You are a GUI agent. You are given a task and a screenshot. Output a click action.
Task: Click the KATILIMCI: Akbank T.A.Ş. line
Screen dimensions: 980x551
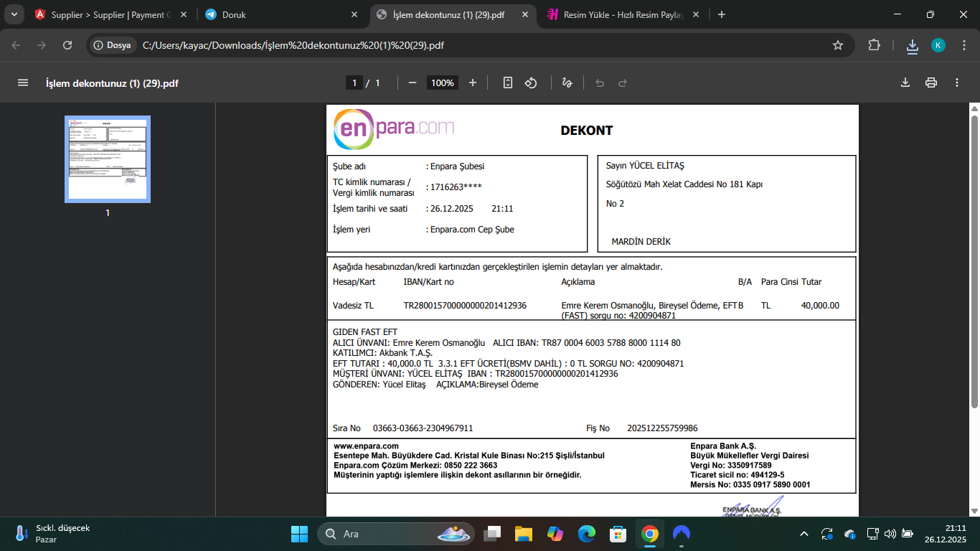(x=383, y=353)
